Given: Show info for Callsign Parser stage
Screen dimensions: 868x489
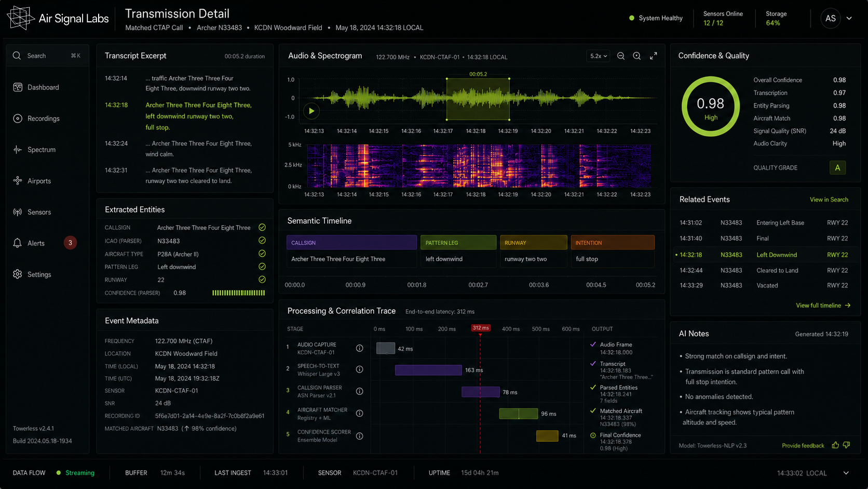Looking at the screenshot, I should coord(359,391).
